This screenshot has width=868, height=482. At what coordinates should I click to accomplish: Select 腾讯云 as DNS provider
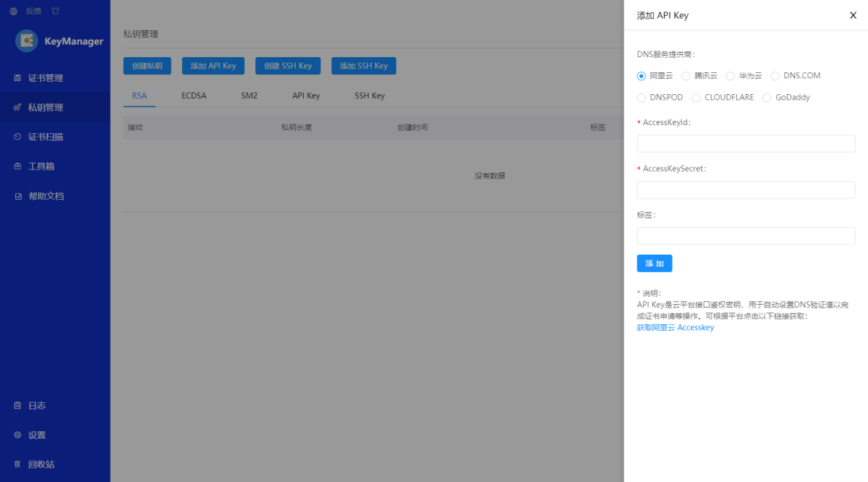click(x=686, y=76)
